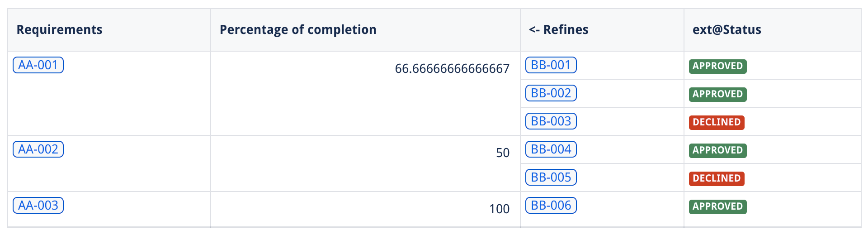Click the Requirements column header

coord(59,30)
